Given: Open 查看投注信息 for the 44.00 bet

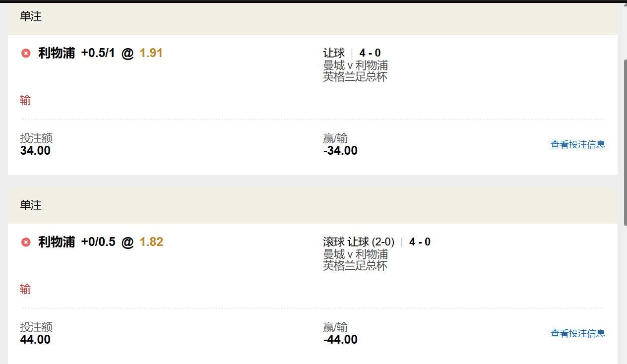Looking at the screenshot, I should [x=577, y=333].
